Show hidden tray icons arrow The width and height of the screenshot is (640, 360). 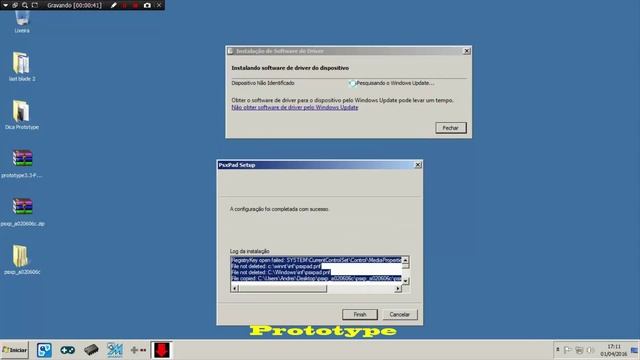pyautogui.click(x=558, y=350)
